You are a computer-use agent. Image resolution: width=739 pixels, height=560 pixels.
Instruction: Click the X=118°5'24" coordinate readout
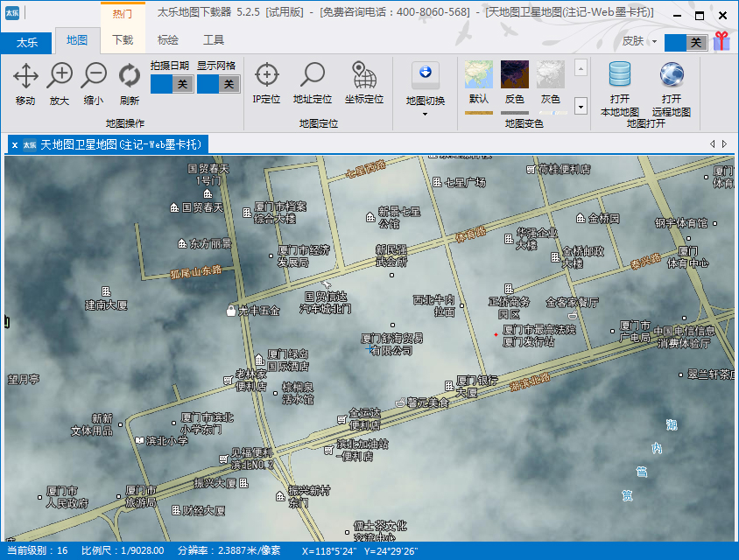329,550
